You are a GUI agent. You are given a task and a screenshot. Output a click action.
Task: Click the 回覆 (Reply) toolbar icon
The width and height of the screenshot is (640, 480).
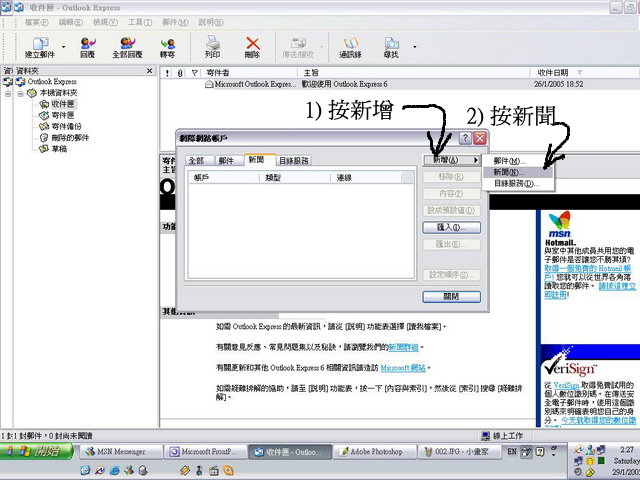coord(87,46)
